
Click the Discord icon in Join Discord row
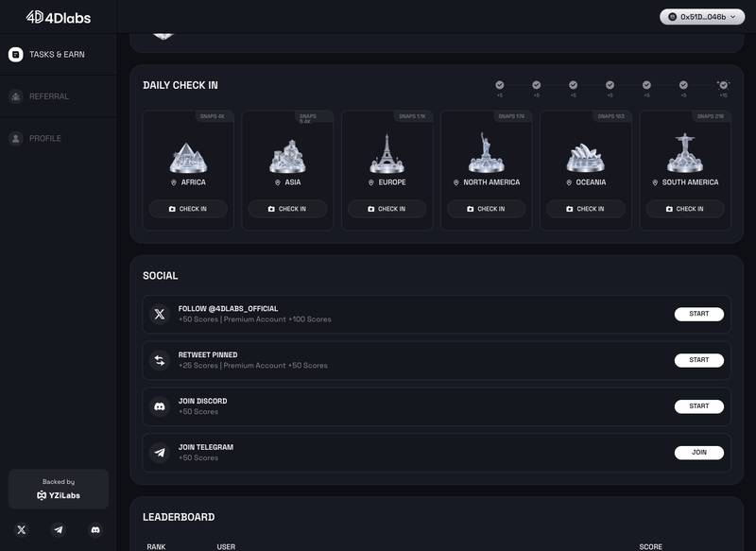160,406
